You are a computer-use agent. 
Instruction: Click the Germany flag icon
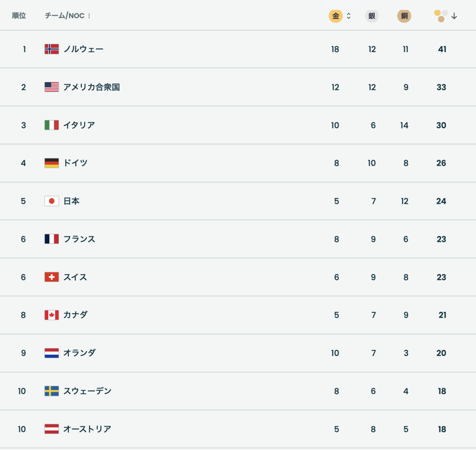[x=52, y=163]
